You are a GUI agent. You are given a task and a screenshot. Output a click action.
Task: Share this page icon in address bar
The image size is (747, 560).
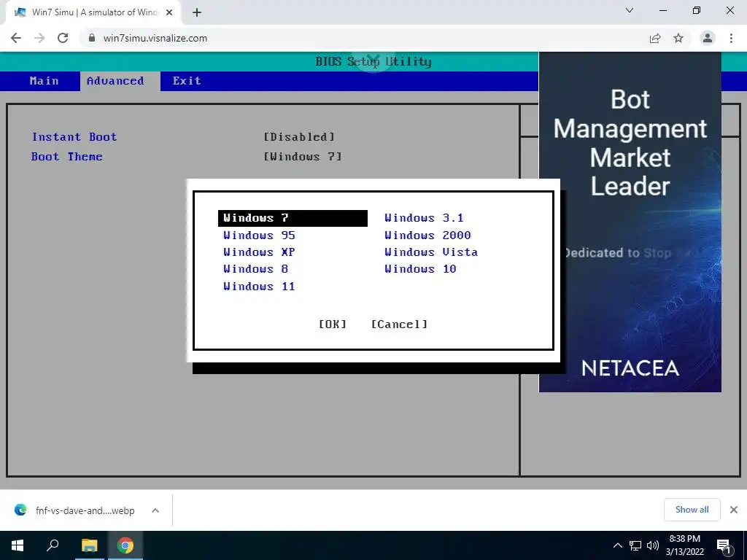tap(655, 38)
